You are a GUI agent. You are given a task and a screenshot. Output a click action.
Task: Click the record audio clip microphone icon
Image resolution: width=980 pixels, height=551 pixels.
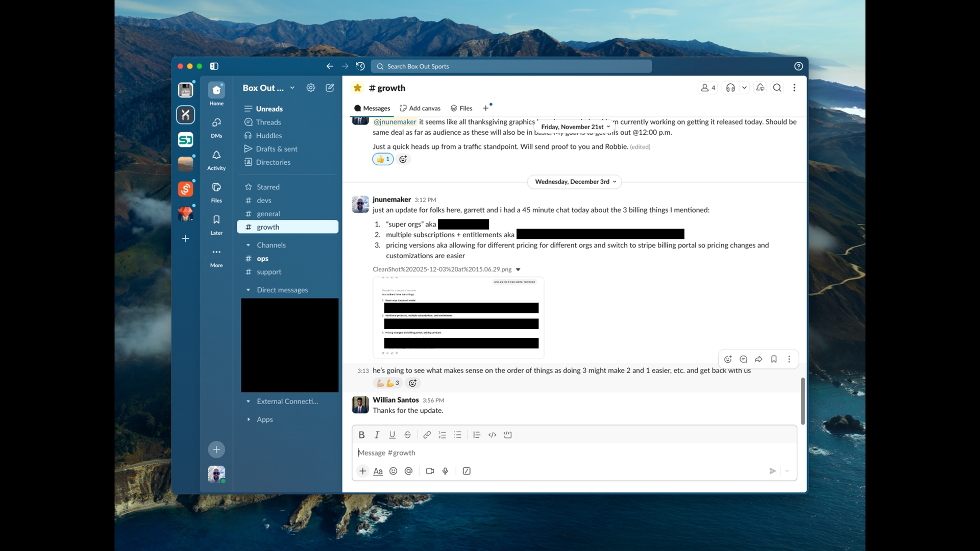pos(445,471)
